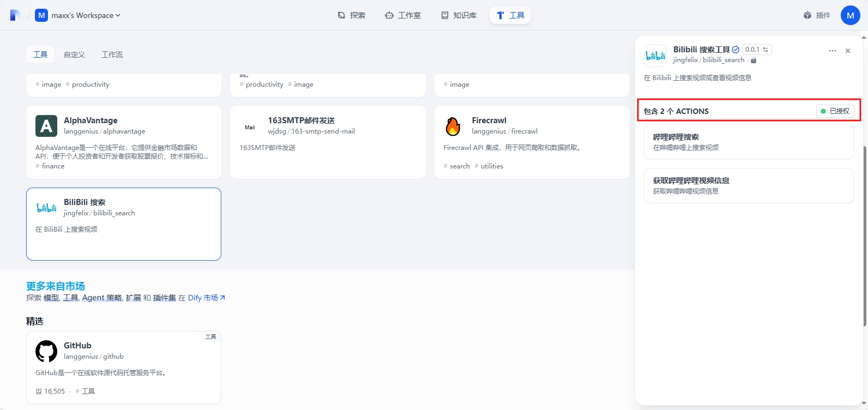
Task: Click the BiliBili 搜索 card logo
Action: tap(46, 208)
